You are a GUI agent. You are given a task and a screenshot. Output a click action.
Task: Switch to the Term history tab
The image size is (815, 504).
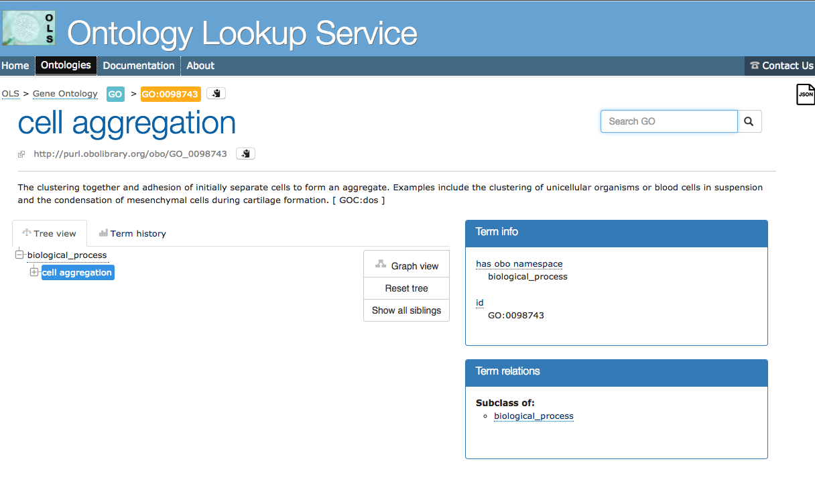[x=132, y=233]
